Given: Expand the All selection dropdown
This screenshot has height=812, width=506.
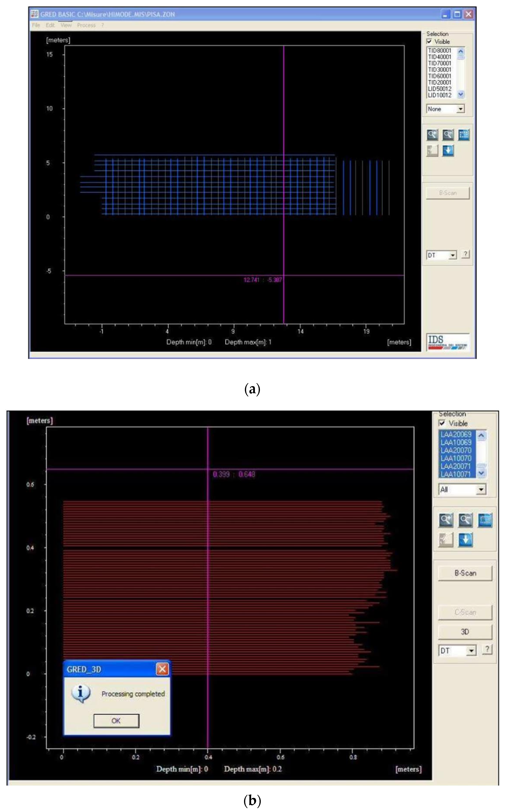Looking at the screenshot, I should click(x=481, y=489).
